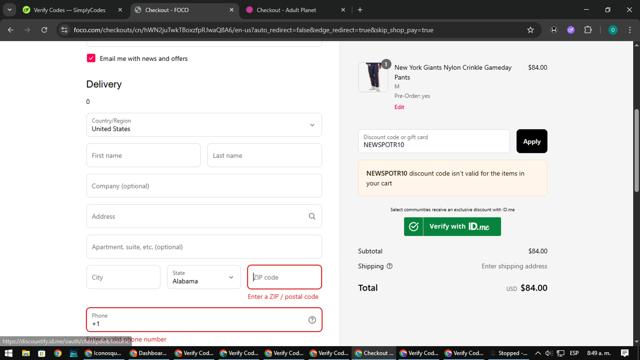640x360 pixels.
Task: Click the taskbar clock showing 8:49 a.m.
Action: coord(598,353)
